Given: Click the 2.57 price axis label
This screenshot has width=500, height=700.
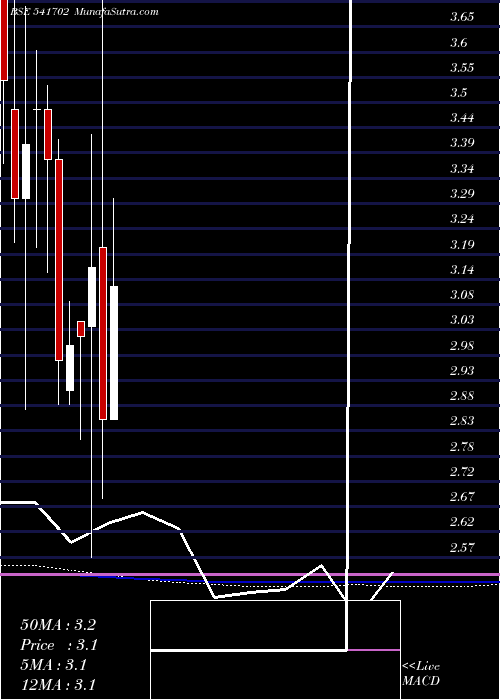Looking at the screenshot, I should tap(462, 547).
